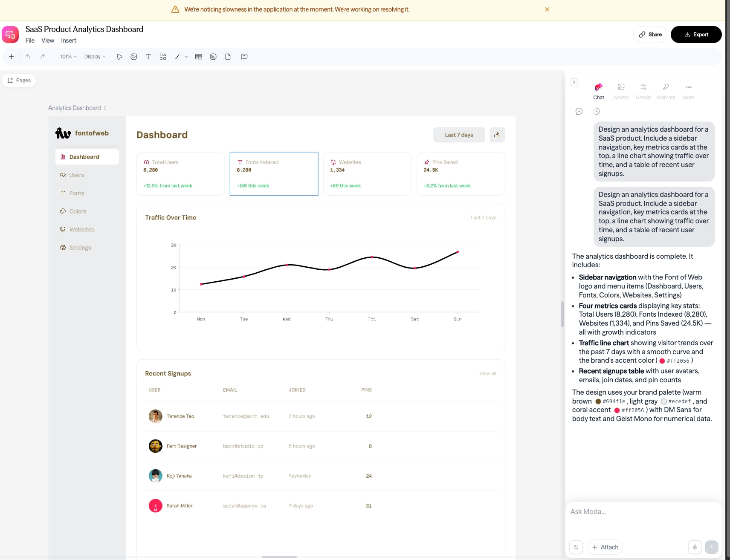Select the Pins Saved metric card

pos(461,174)
